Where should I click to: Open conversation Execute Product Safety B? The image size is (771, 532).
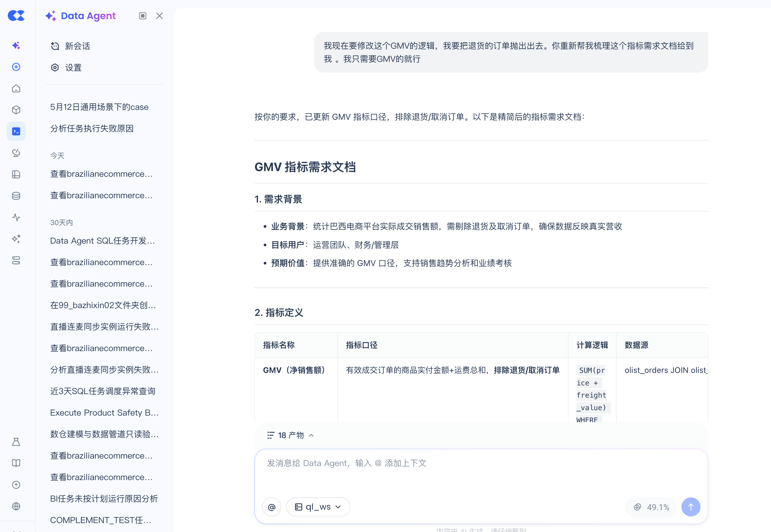point(104,413)
